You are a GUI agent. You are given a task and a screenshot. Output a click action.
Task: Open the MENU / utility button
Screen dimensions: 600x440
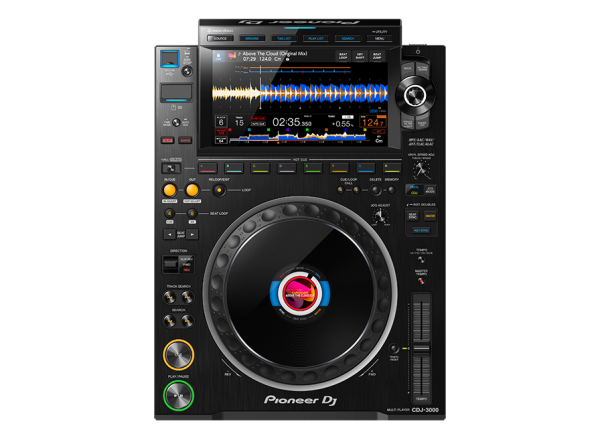[379, 38]
